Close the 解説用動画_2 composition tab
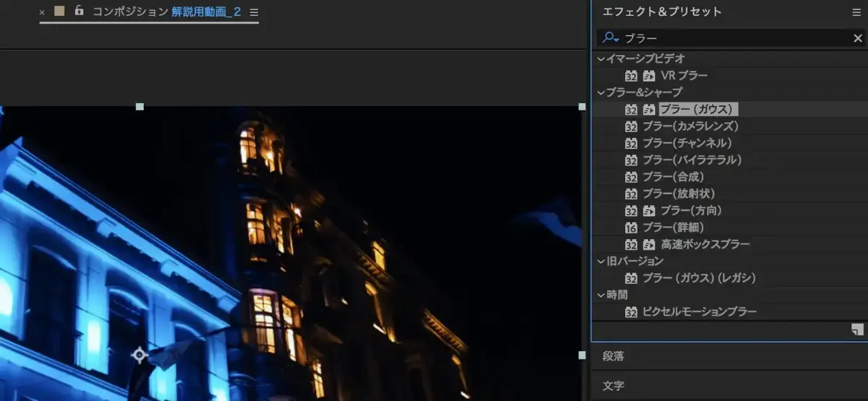The height and width of the screenshot is (401, 868). point(42,12)
